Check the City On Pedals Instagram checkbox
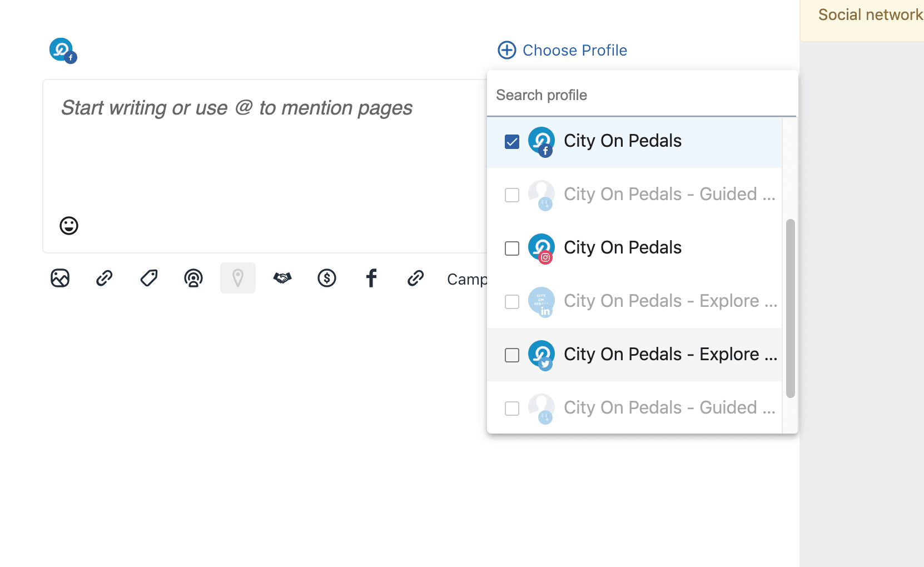This screenshot has width=924, height=567. [x=512, y=248]
